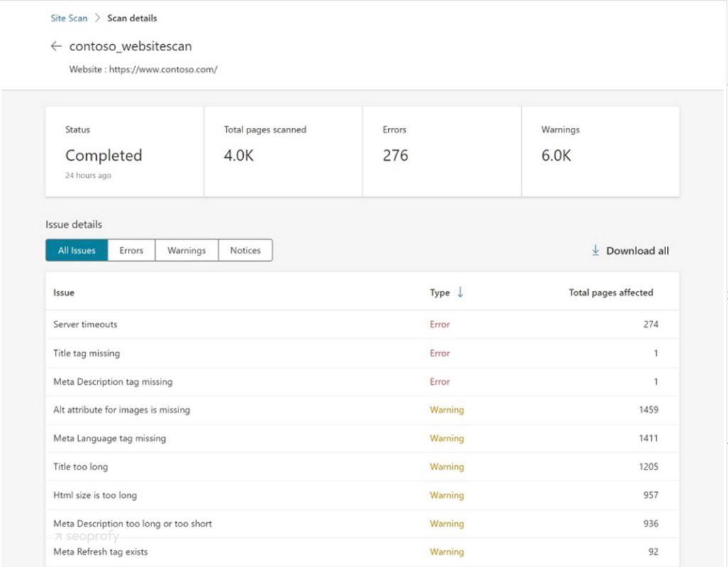The height and width of the screenshot is (567, 728).
Task: Switch to the Warnings tab
Action: [186, 250]
